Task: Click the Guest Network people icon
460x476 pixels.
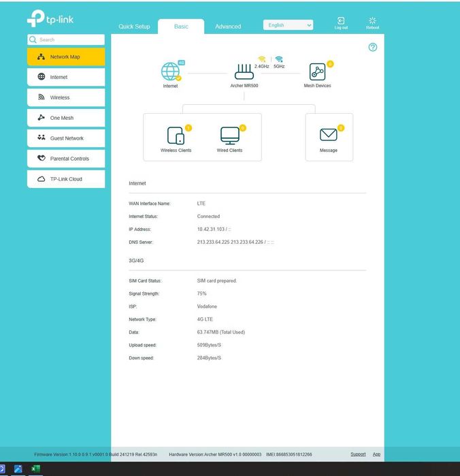Action: point(42,138)
